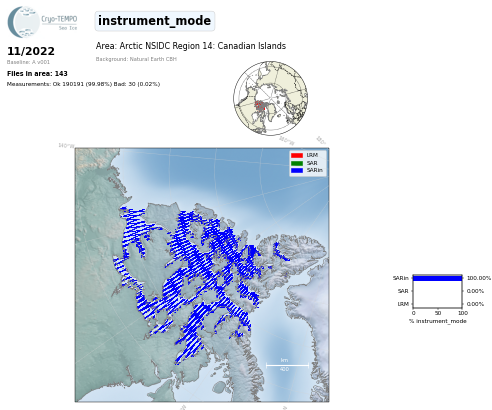Click the Cryo-TEMPO Sea Ice logo
The height and width of the screenshot is (410, 492).
tap(42, 22)
